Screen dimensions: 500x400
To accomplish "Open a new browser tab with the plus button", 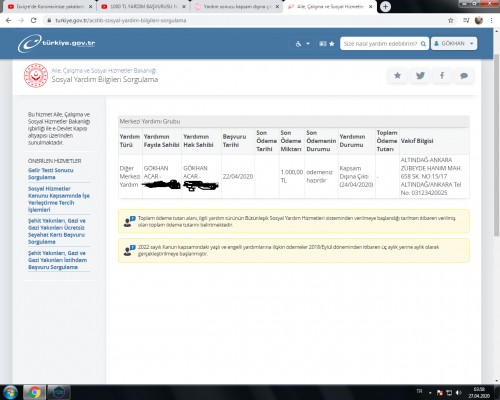I will [x=385, y=6].
